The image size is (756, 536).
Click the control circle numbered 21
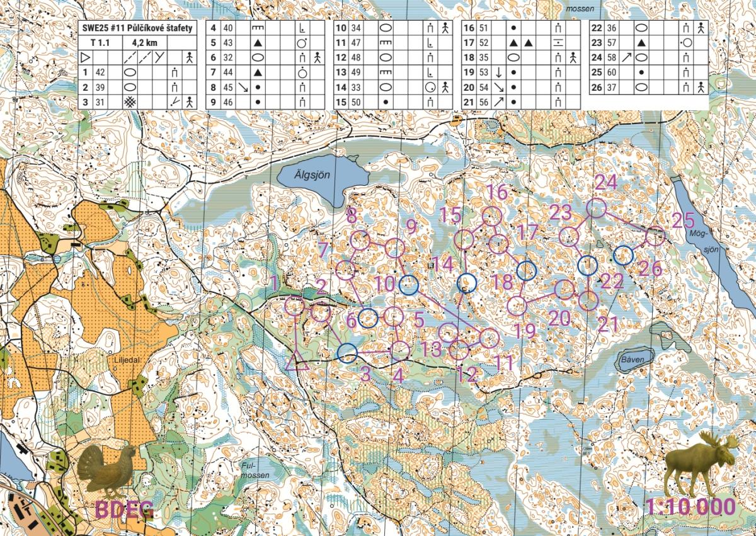point(588,300)
